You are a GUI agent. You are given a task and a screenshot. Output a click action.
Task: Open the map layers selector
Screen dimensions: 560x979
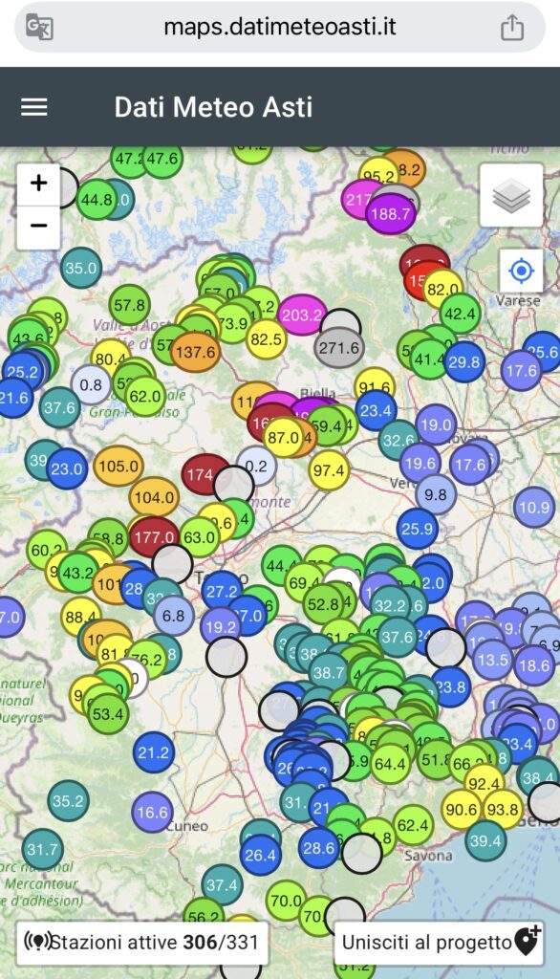tap(511, 195)
